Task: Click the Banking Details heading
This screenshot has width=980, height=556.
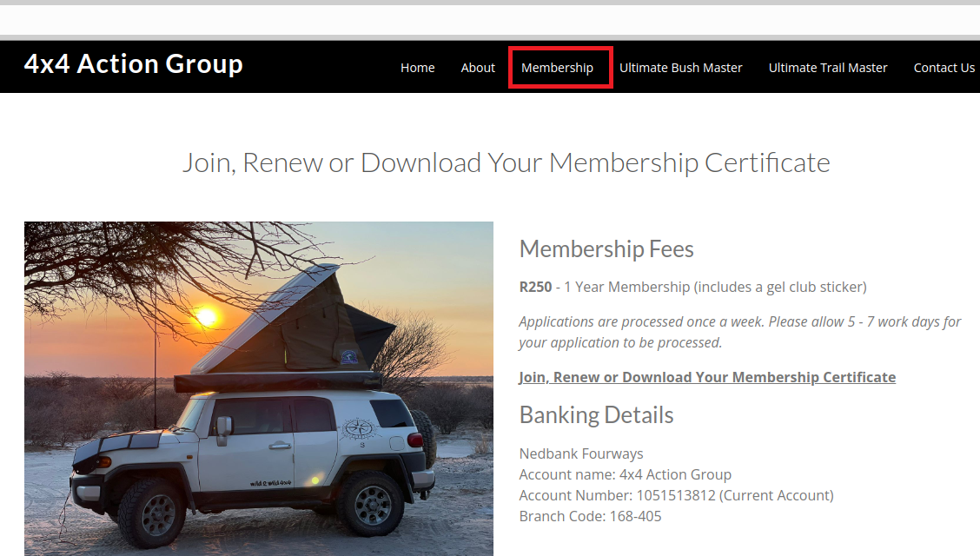Action: point(596,415)
